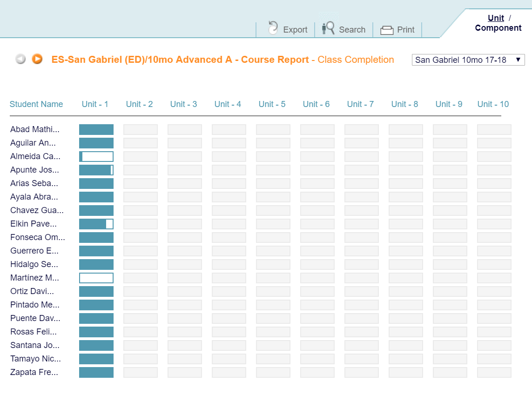The width and height of the screenshot is (532, 395).
Task: Click the Print printer icon
Action: click(387, 30)
